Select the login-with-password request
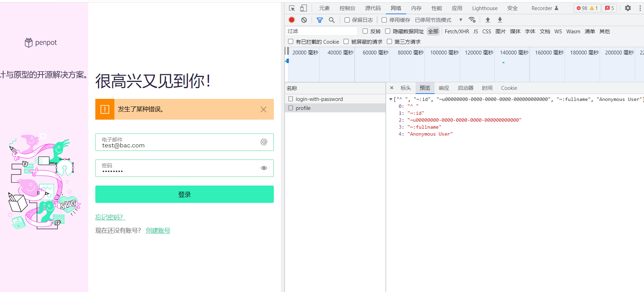This screenshot has width=644, height=292. [x=335, y=99]
